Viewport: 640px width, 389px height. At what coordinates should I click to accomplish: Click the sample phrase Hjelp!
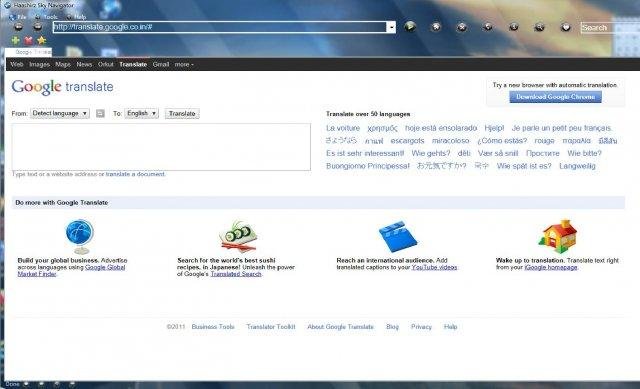[x=494, y=128]
